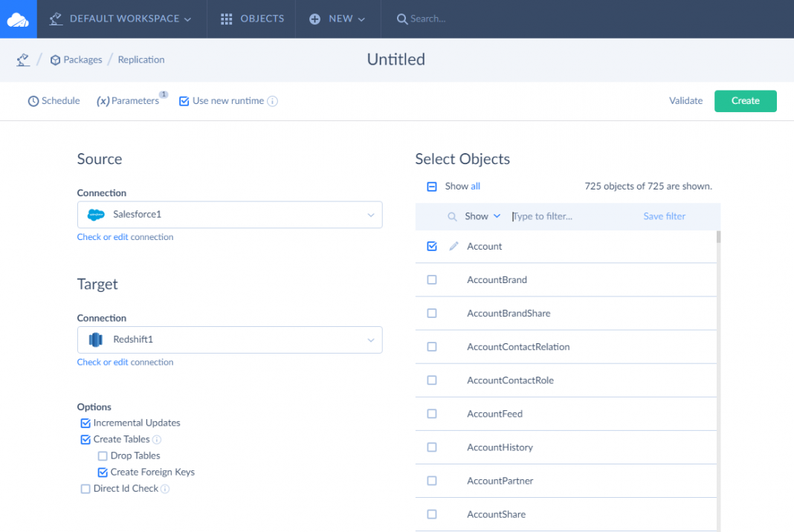794x532 pixels.
Task: Click the Skyvia cloud logo icon
Action: 18,19
